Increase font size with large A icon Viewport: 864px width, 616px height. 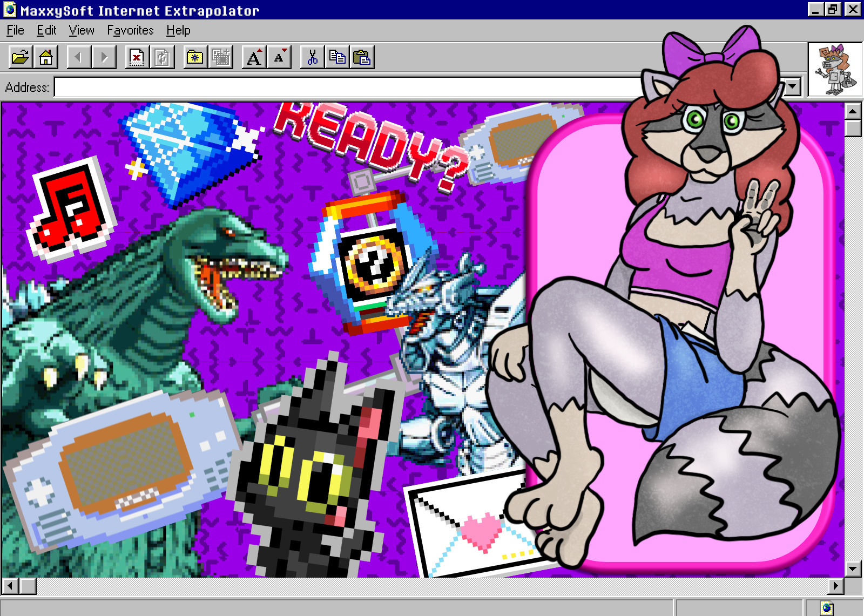[x=254, y=57]
